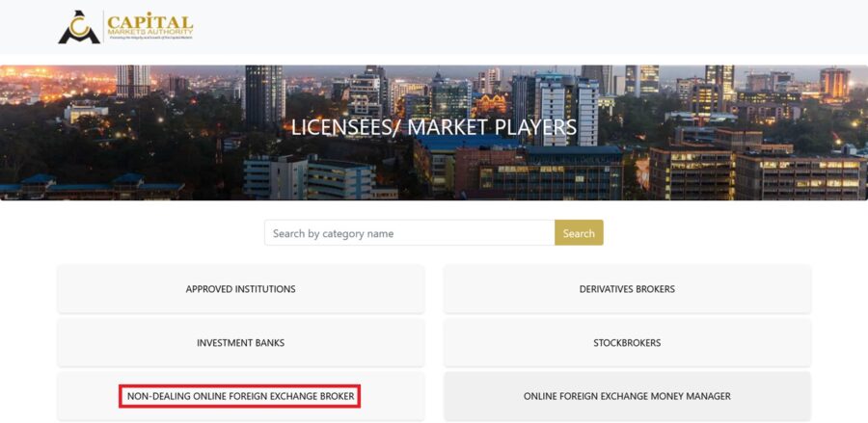Open Online Foreign Exchange Money Manager
868x423 pixels.
point(627,396)
